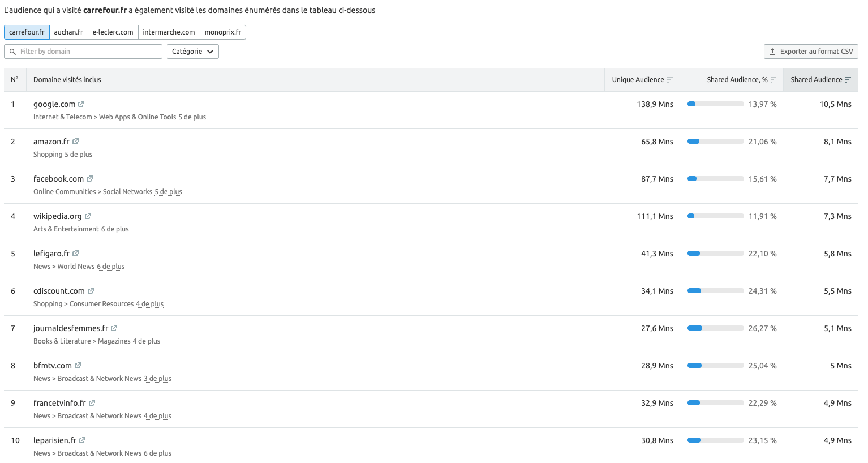This screenshot has height=463, width=868.
Task: Click the amazon.fr domain link
Action: (51, 142)
